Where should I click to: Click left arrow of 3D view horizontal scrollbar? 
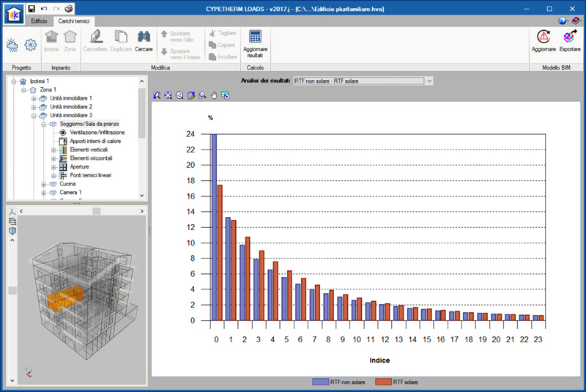pos(21,211)
